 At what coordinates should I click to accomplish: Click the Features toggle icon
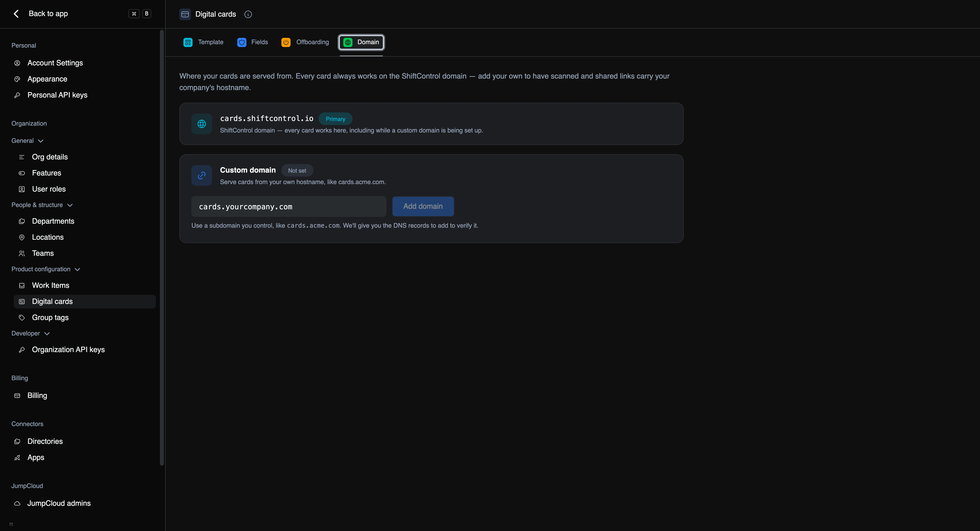[x=22, y=173]
